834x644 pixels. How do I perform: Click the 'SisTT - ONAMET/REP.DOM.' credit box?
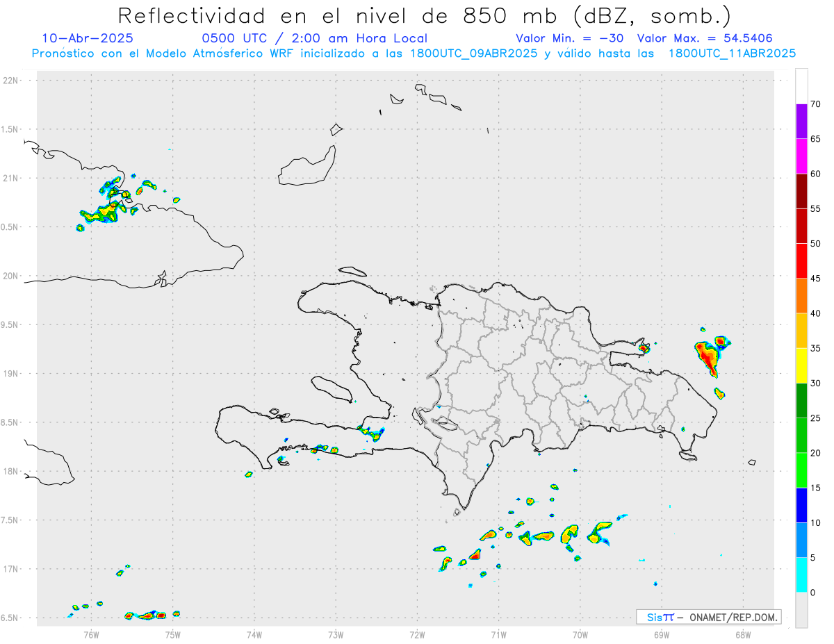pyautogui.click(x=708, y=617)
